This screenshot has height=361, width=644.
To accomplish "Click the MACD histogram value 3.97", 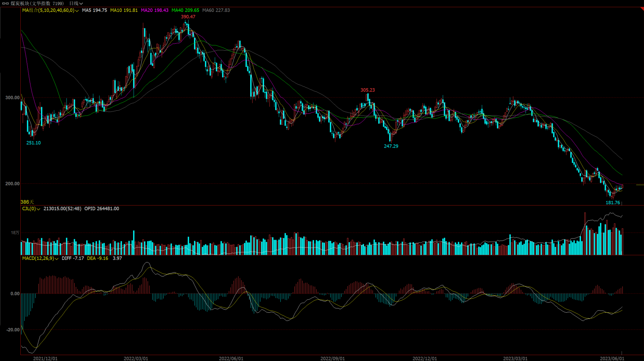I will point(117,258).
